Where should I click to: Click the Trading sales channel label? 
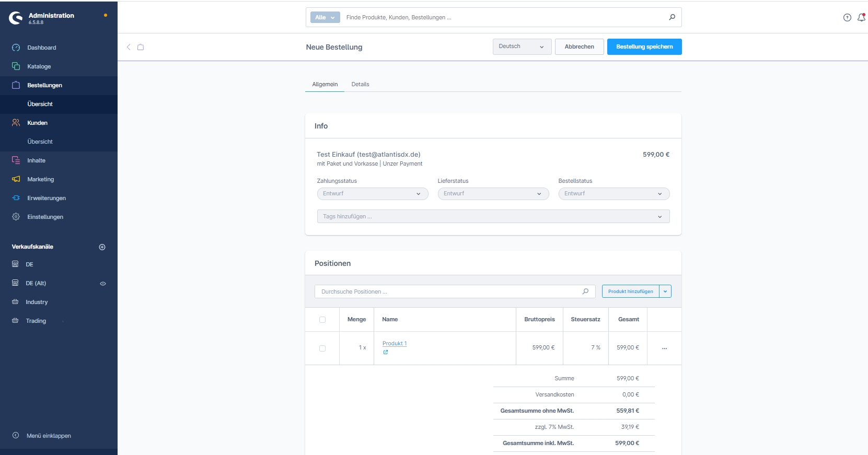click(36, 321)
